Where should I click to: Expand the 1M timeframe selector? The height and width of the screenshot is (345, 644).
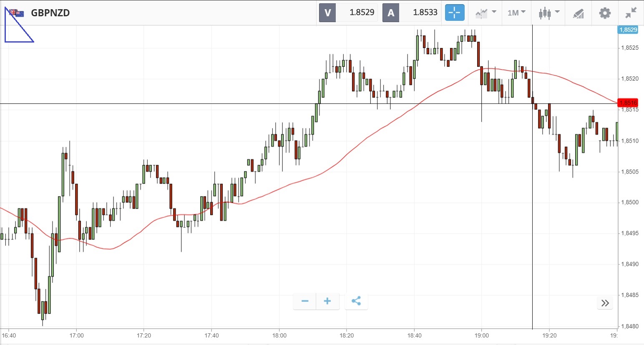516,13
